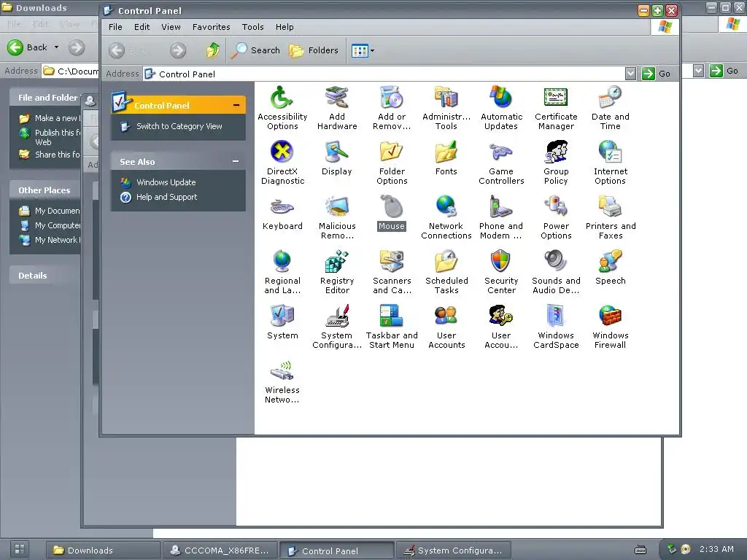Image resolution: width=747 pixels, height=560 pixels.
Task: Click Go button in Control Panel address bar
Action: pyautogui.click(x=657, y=74)
